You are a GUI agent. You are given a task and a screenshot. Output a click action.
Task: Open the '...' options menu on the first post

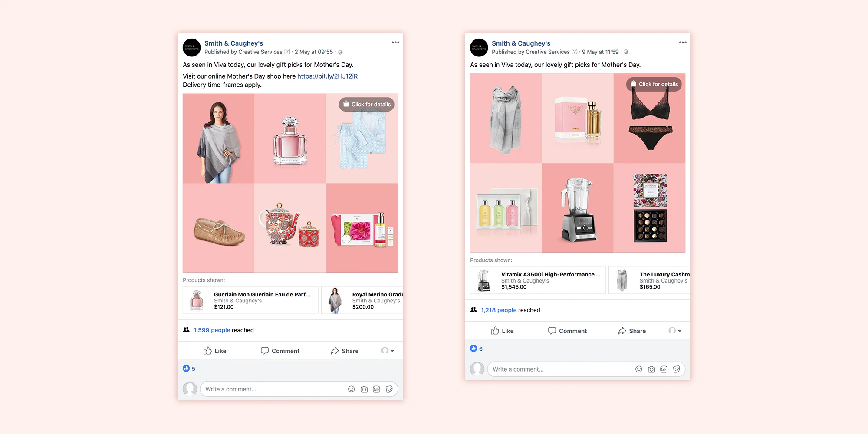[x=395, y=42]
